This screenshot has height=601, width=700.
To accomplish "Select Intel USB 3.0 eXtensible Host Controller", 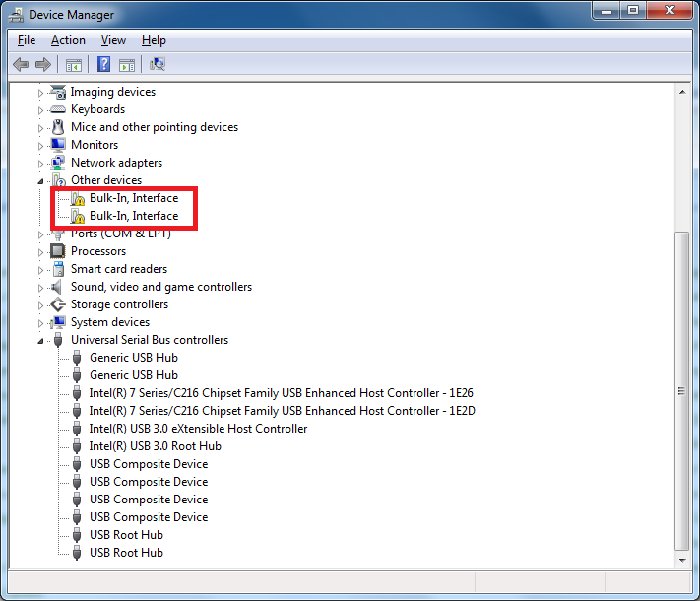I will pyautogui.click(x=198, y=429).
